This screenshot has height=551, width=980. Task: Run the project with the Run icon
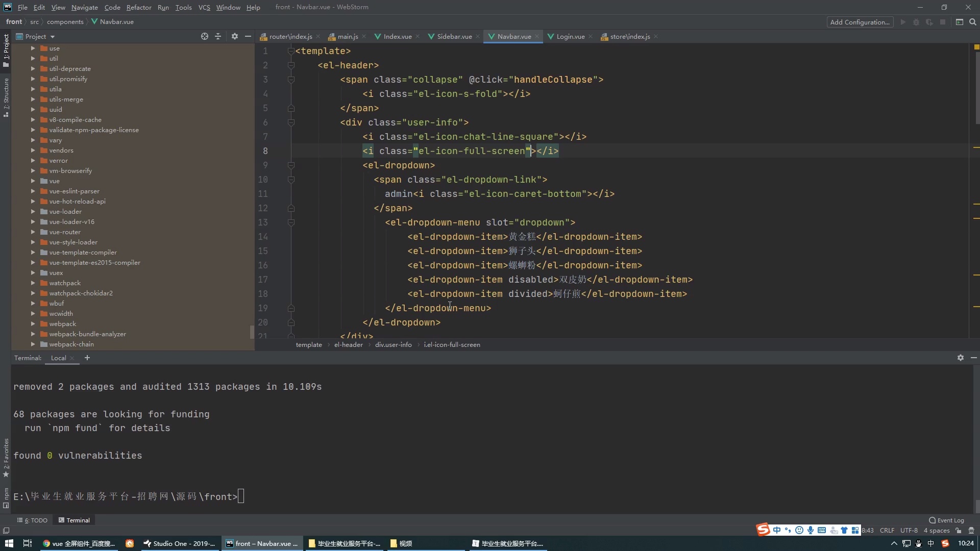[x=903, y=22]
